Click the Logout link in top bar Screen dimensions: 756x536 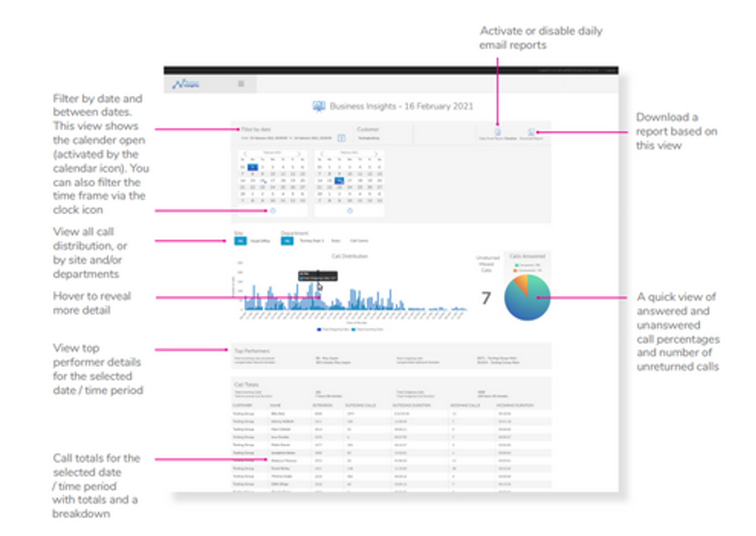[611, 70]
